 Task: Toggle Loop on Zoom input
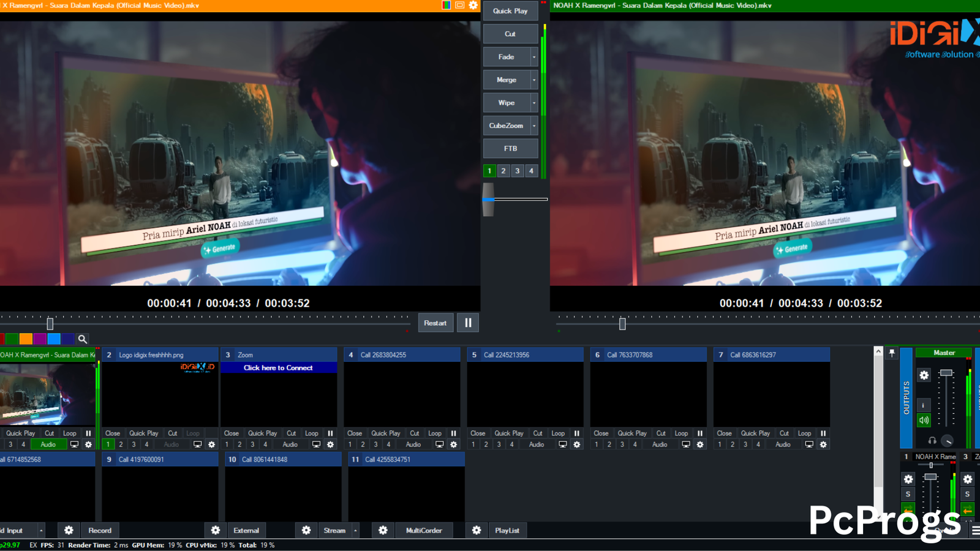(312, 433)
